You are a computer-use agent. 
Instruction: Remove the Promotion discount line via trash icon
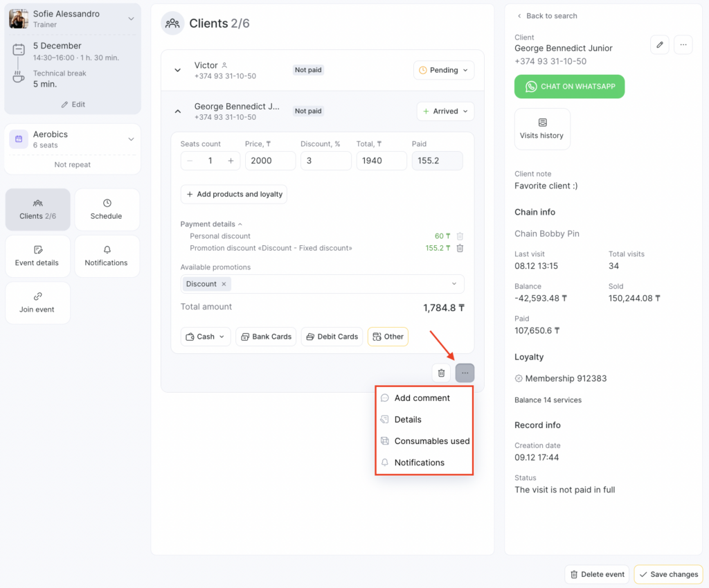(x=460, y=248)
